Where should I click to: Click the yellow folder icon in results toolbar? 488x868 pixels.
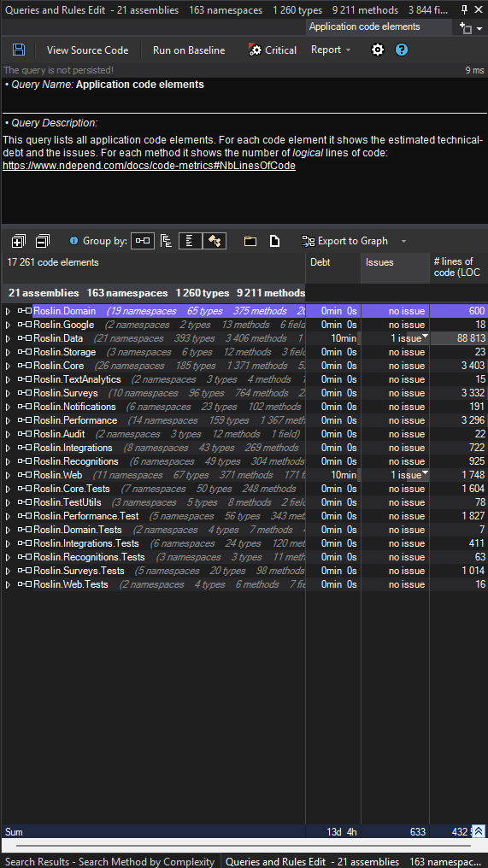(x=250, y=241)
